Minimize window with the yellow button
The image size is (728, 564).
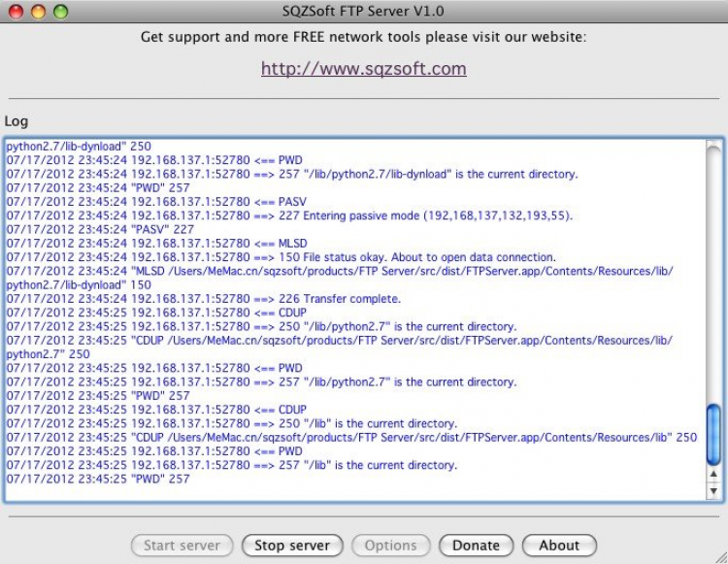(39, 12)
